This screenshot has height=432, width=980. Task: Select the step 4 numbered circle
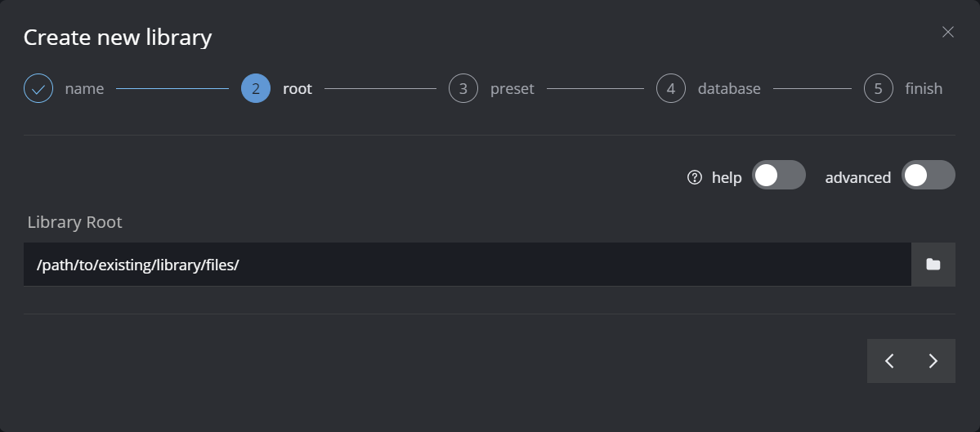pyautogui.click(x=671, y=88)
